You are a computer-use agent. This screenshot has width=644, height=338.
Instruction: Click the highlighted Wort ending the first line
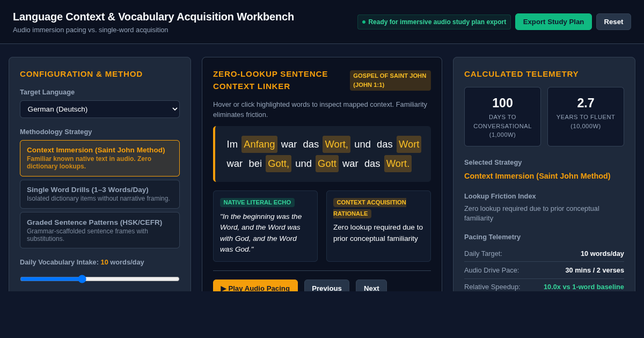[409, 144]
